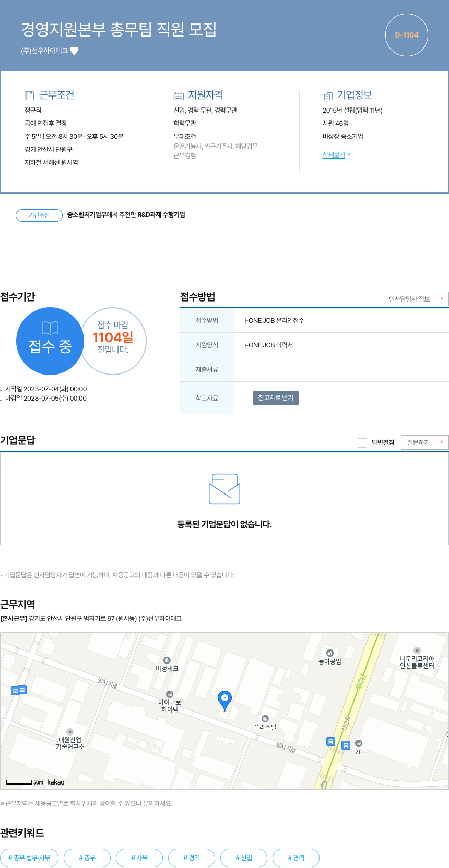Select the # 총무·법무·사무 keyword tag
This screenshot has width=449, height=868.
[29, 858]
